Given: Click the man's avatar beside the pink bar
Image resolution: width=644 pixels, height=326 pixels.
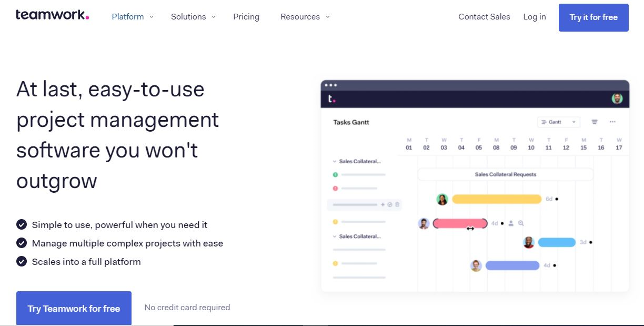Looking at the screenshot, I should (424, 223).
